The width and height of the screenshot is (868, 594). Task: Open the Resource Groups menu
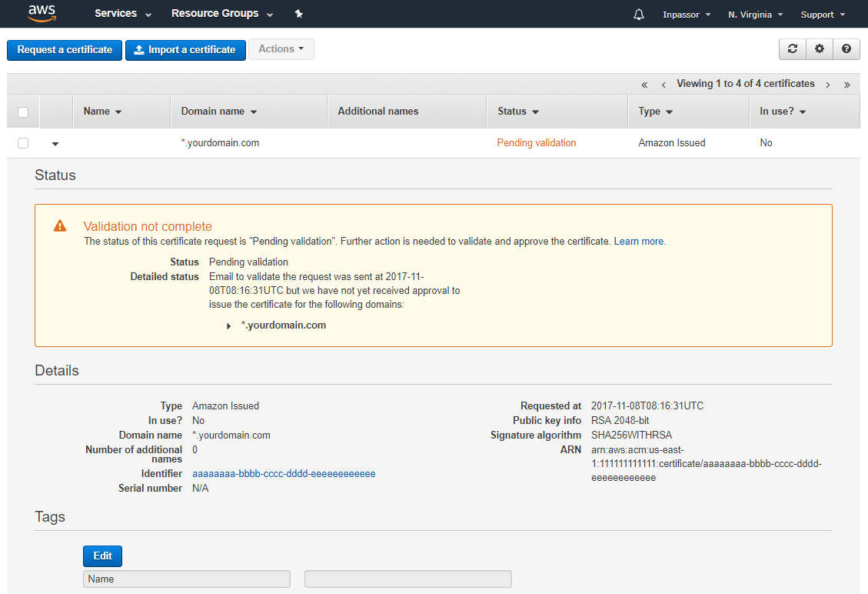click(221, 14)
